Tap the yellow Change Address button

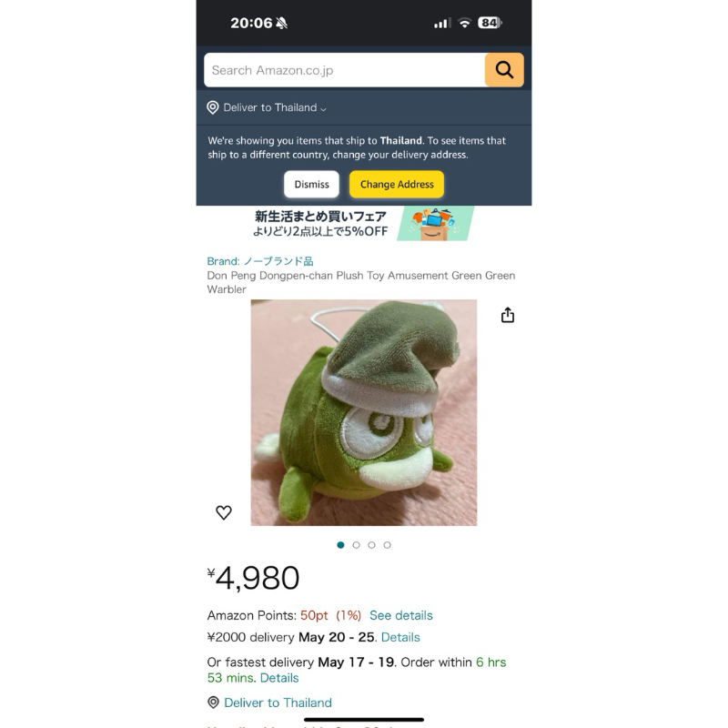click(x=397, y=185)
